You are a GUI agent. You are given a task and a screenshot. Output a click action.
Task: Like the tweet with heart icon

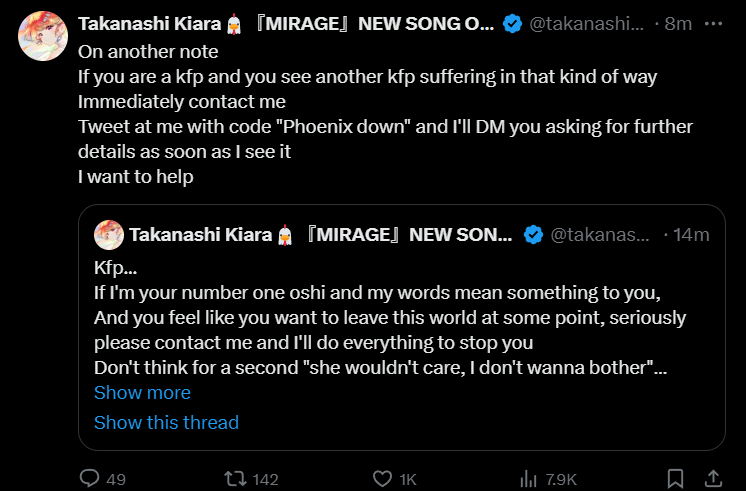[381, 478]
